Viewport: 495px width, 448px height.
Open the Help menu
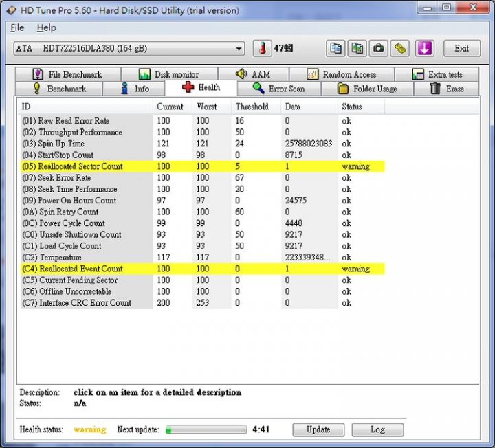[x=47, y=27]
